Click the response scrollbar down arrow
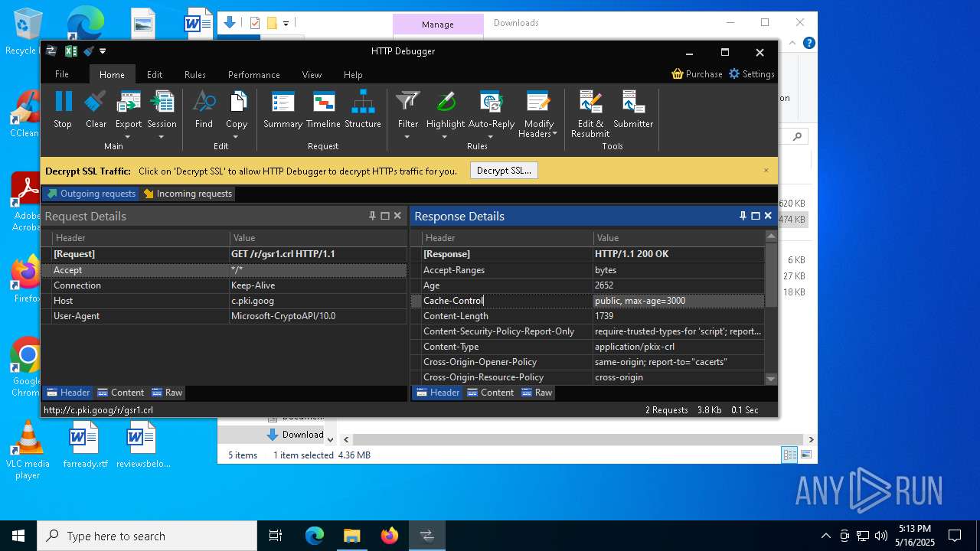The height and width of the screenshot is (551, 980). coord(771,379)
